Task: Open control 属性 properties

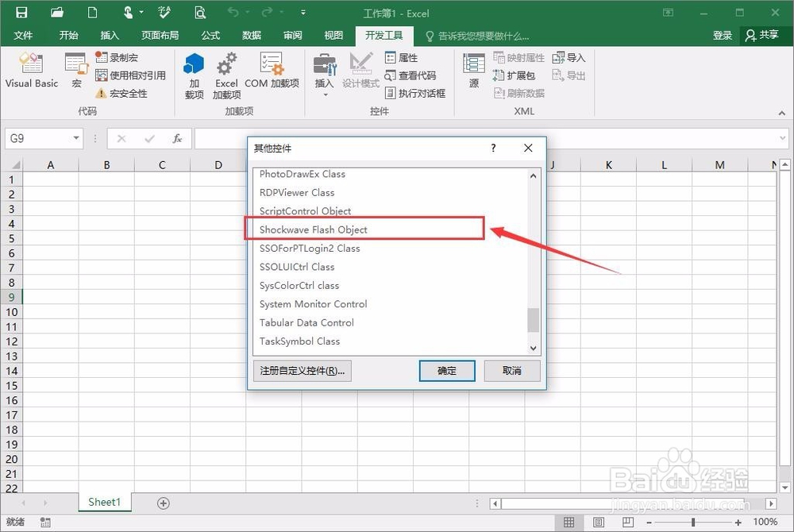Action: coord(401,58)
